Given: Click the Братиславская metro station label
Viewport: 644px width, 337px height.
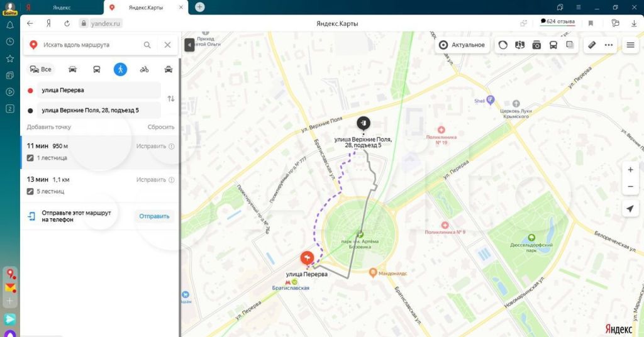Looking at the screenshot, I should [x=291, y=288].
